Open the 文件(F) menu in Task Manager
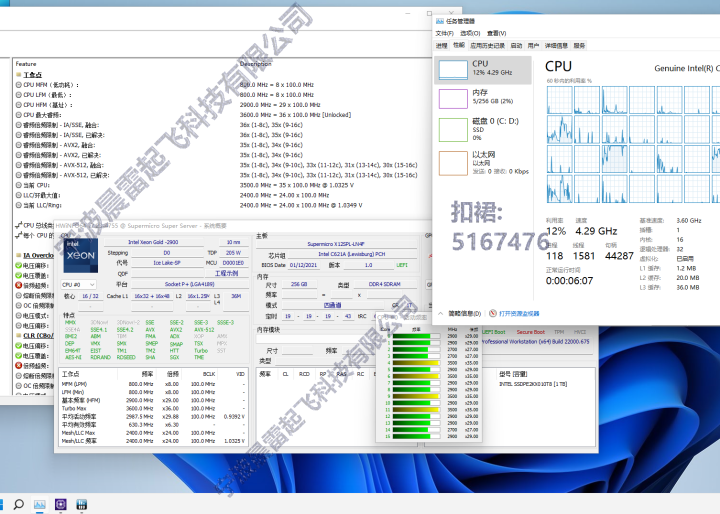 (x=444, y=33)
